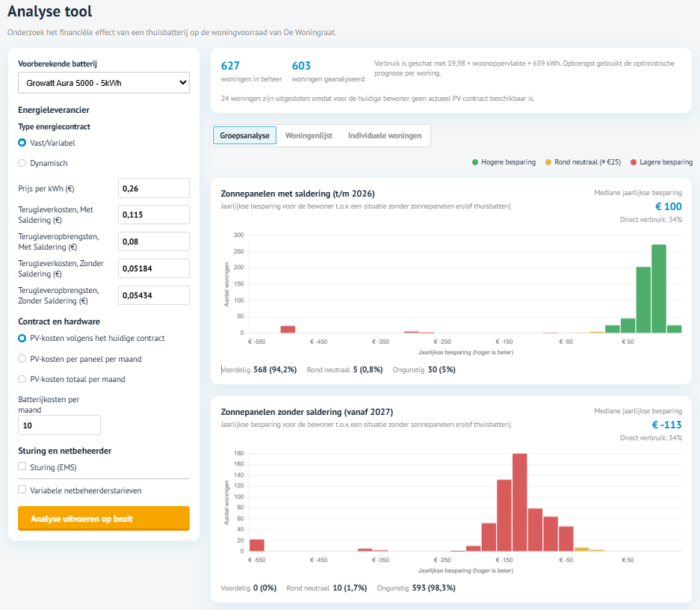The image size is (700, 610).
Task: Click Rond neutraal 10 (1,7%) statistic
Action: point(326,588)
